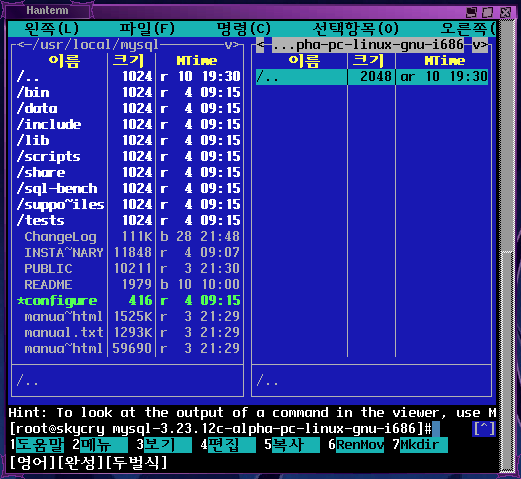
Task: Open the 선택항목(O) options menu
Action: 355,29
